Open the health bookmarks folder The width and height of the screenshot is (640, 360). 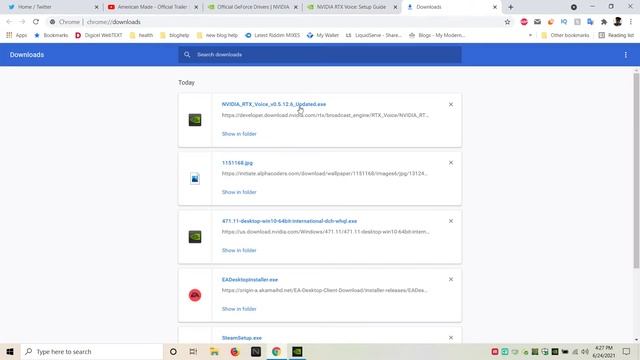point(141,35)
